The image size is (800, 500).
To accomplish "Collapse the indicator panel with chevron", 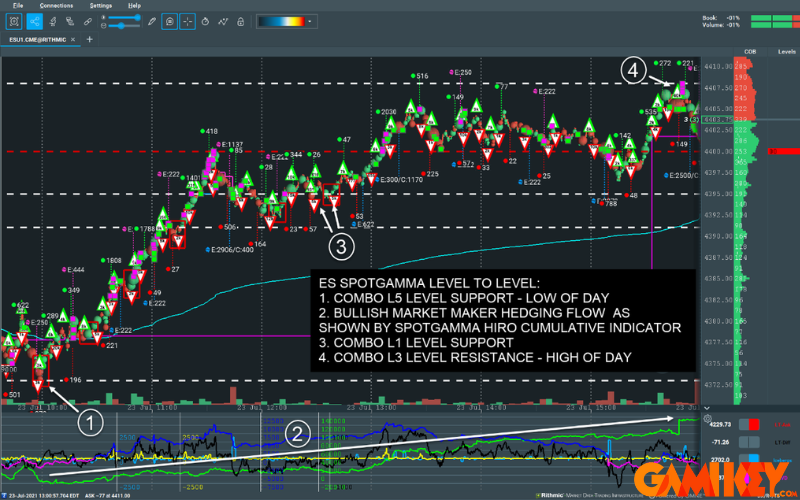I will 707,408.
